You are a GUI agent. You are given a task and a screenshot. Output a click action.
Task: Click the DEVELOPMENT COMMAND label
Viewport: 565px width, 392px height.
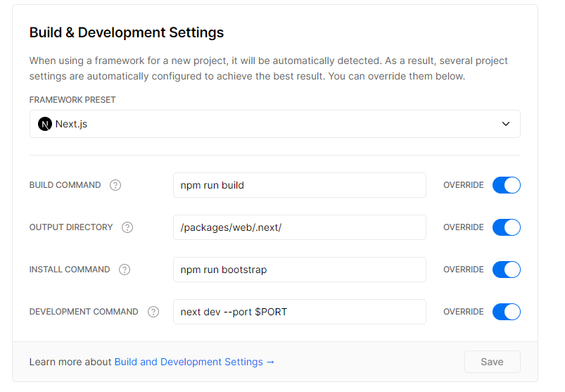[x=84, y=312]
